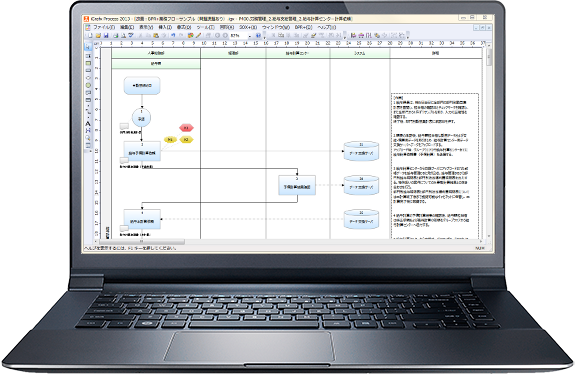Select the text 'A' tool in left toolbox

88,124
